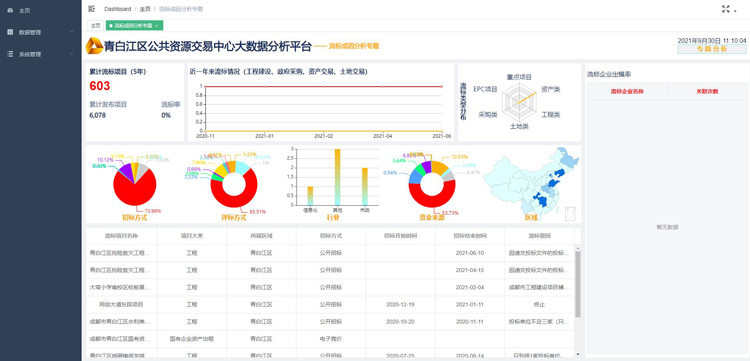Viewport: 750px width, 361px height.
Task: Click the 专题分析 button
Action: click(712, 49)
